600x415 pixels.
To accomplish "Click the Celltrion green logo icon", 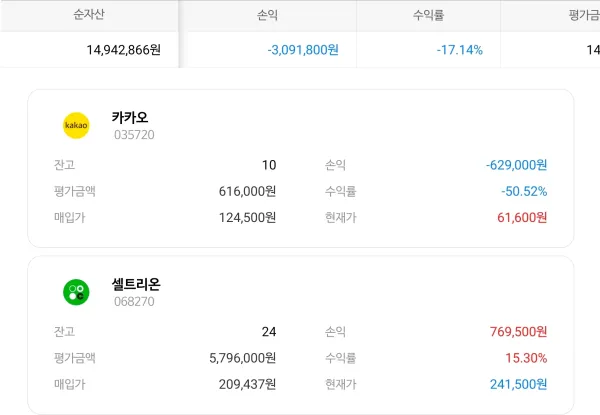I will pyautogui.click(x=76, y=292).
